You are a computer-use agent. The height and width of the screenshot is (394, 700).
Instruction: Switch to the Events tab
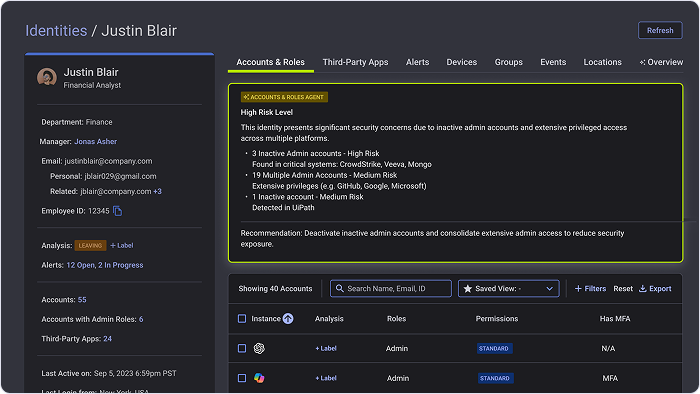553,62
